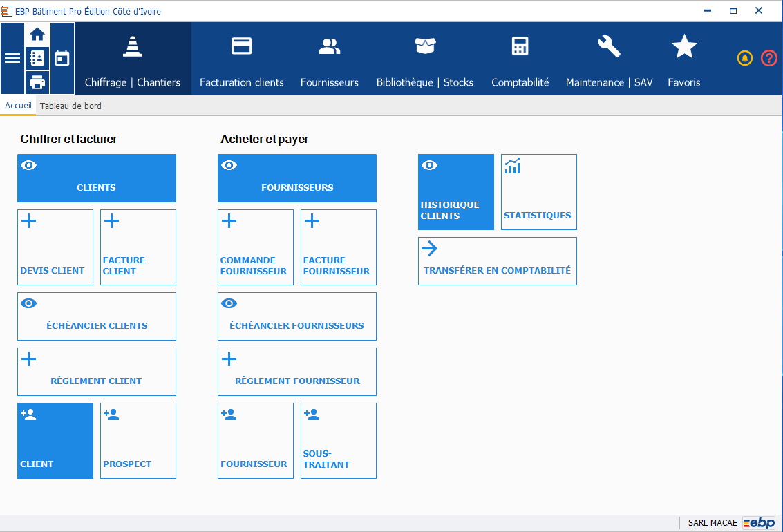Click the star Favoris icon
The width and height of the screenshot is (783, 532).
coord(684,46)
